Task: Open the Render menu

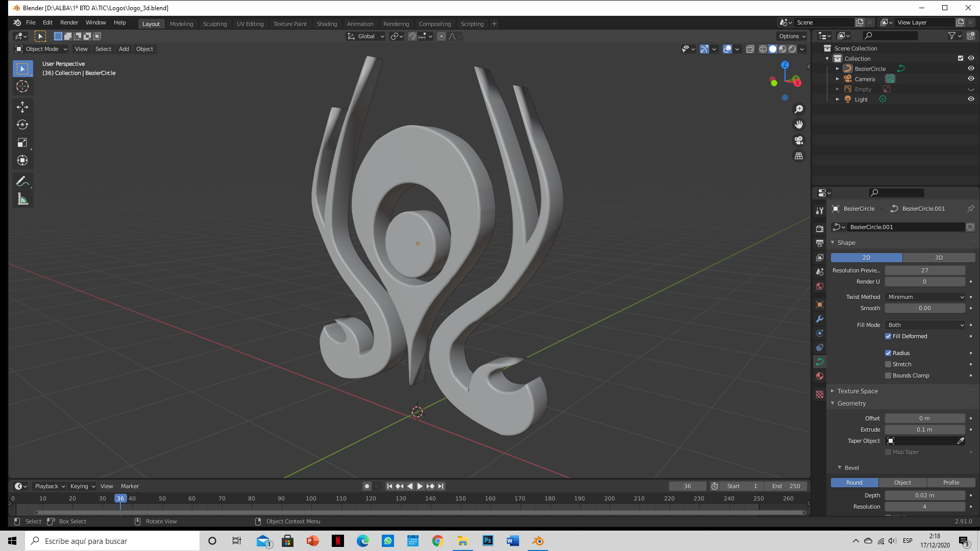Action: coord(69,22)
